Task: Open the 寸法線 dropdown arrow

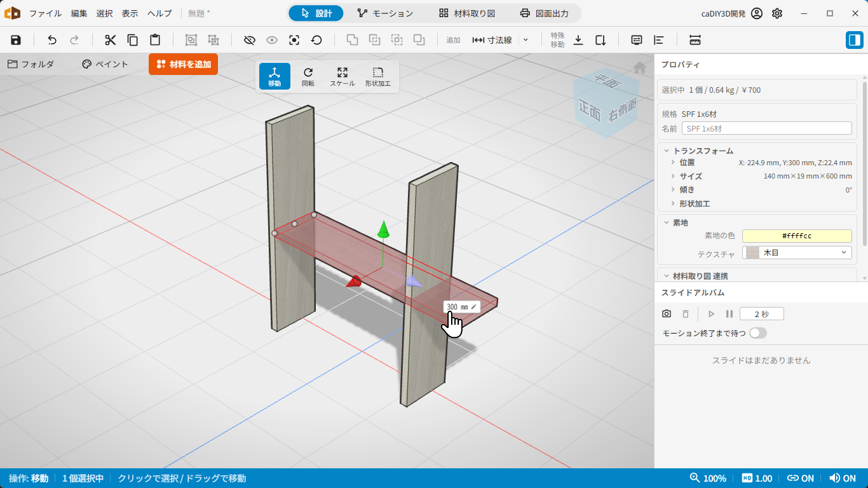Action: coord(526,40)
